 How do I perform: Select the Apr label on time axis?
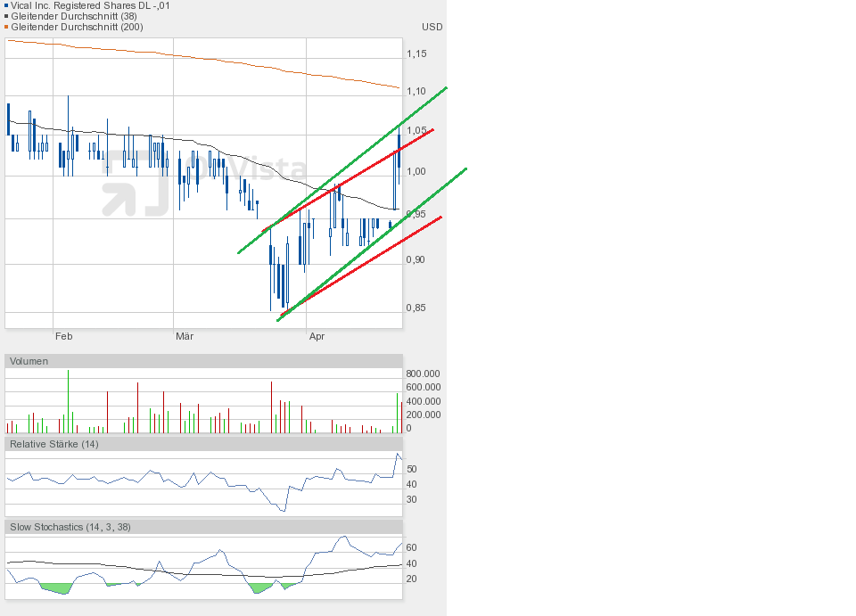point(317,336)
